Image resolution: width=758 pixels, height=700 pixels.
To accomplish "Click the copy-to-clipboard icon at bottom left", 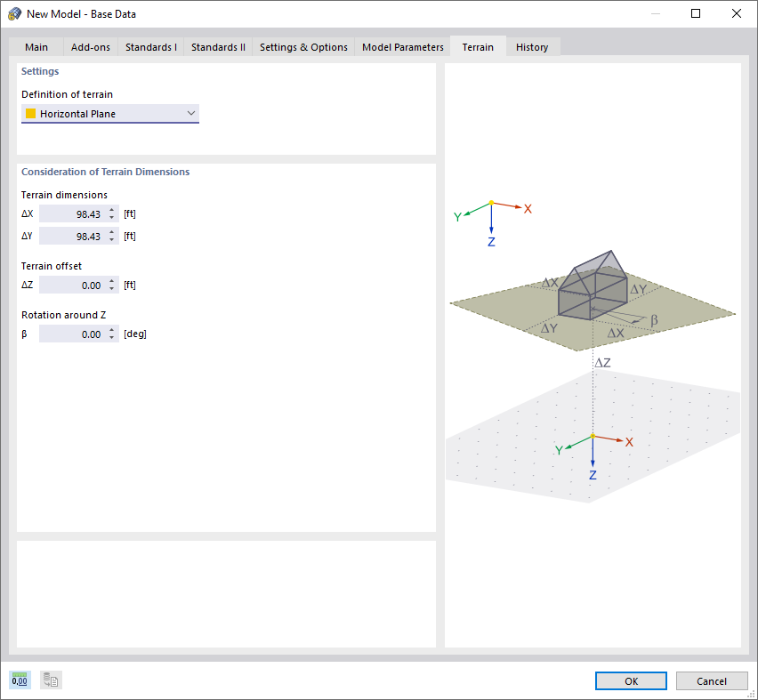I will coord(50,680).
